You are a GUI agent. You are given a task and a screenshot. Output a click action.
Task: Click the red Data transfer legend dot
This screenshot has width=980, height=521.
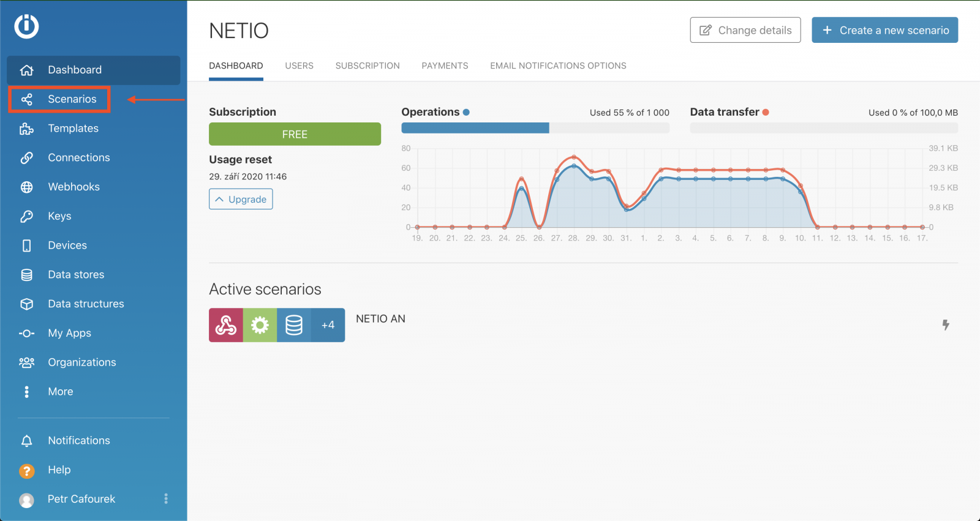pyautogui.click(x=766, y=112)
